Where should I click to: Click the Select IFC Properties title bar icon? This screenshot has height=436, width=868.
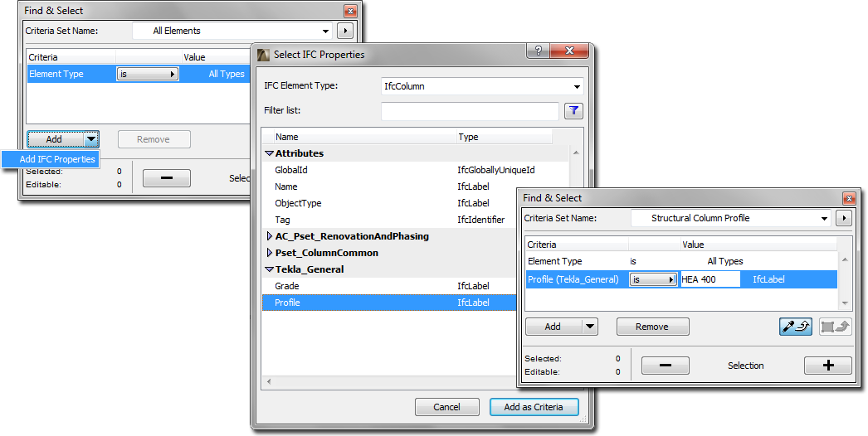(x=264, y=55)
